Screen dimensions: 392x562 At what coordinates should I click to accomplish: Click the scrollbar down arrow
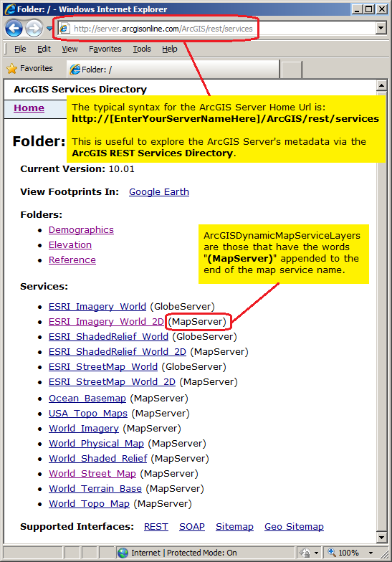[381, 538]
